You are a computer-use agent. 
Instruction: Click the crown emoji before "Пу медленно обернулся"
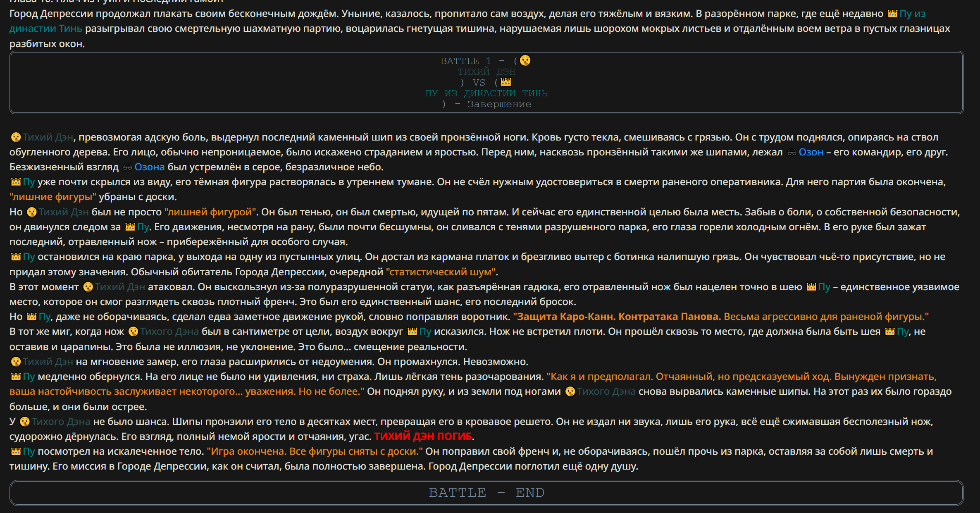click(x=16, y=377)
